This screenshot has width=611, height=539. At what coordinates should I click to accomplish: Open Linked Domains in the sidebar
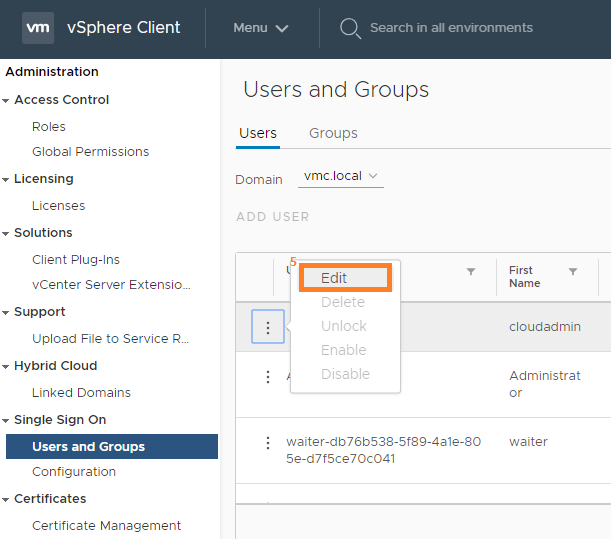click(81, 392)
